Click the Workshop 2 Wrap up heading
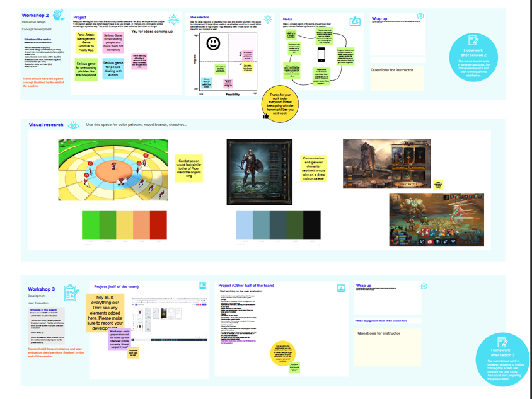Viewport: 532px width, 399px height. (x=380, y=20)
